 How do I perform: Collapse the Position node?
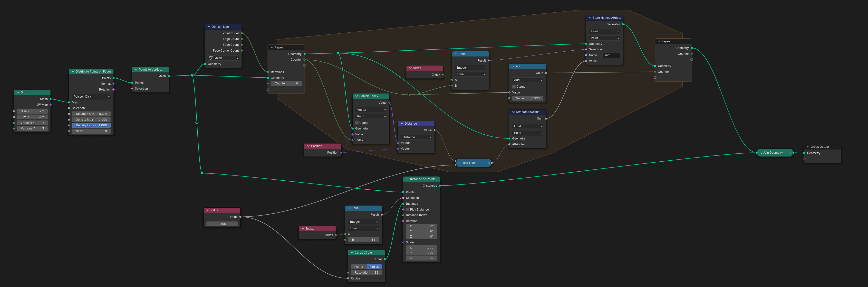[308, 146]
